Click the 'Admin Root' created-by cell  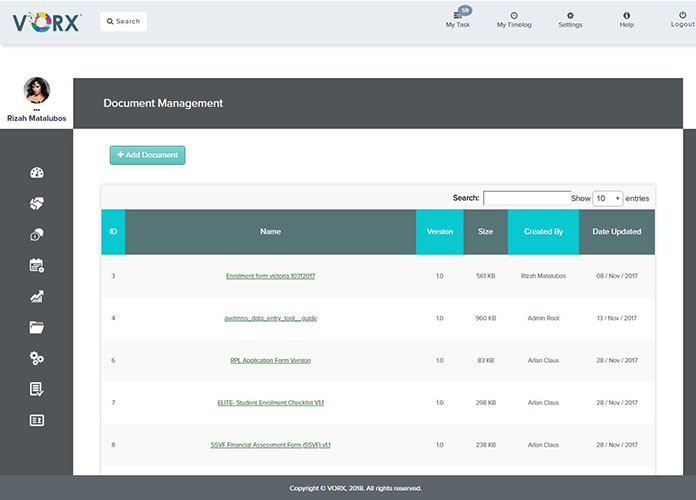(x=543, y=318)
